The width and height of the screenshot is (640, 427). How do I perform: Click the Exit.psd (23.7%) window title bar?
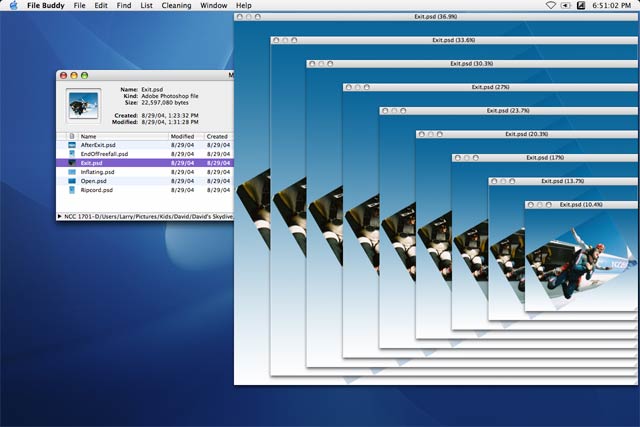508,111
